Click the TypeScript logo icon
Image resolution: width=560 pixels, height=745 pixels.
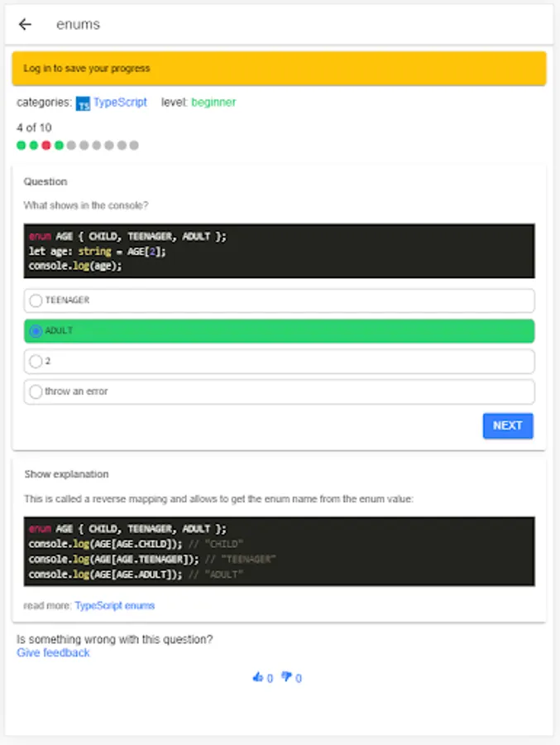tap(83, 103)
